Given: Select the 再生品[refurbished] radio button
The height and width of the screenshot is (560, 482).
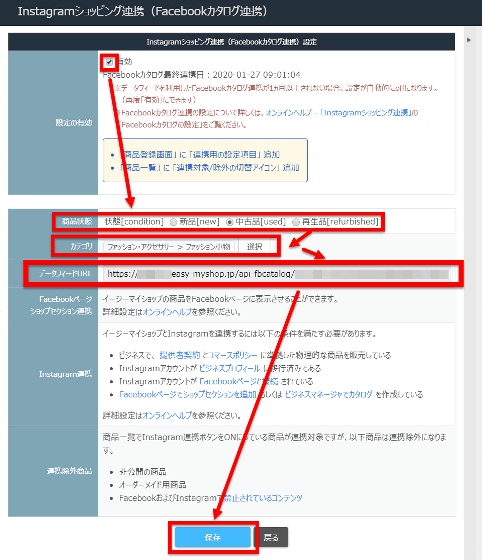Looking at the screenshot, I should click(296, 222).
